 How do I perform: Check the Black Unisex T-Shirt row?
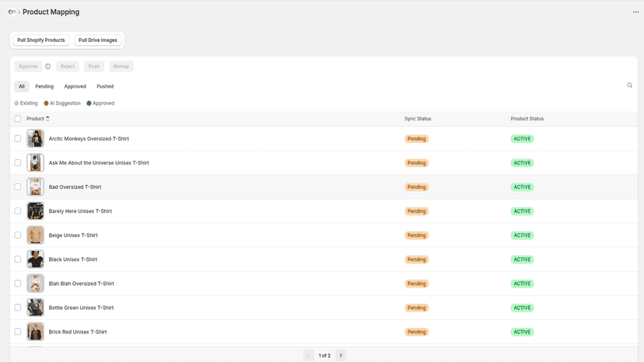[x=18, y=259]
